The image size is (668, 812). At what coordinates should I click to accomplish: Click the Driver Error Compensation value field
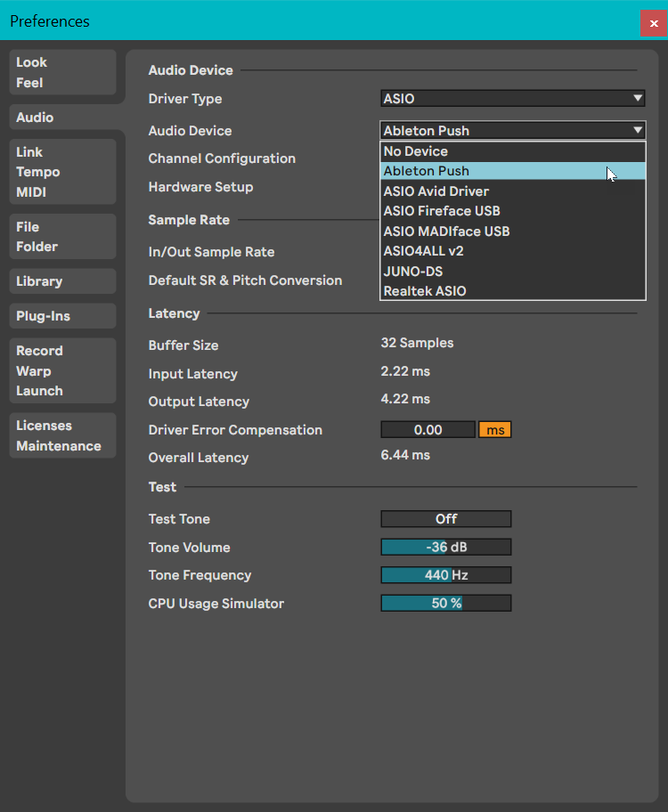pyautogui.click(x=428, y=430)
